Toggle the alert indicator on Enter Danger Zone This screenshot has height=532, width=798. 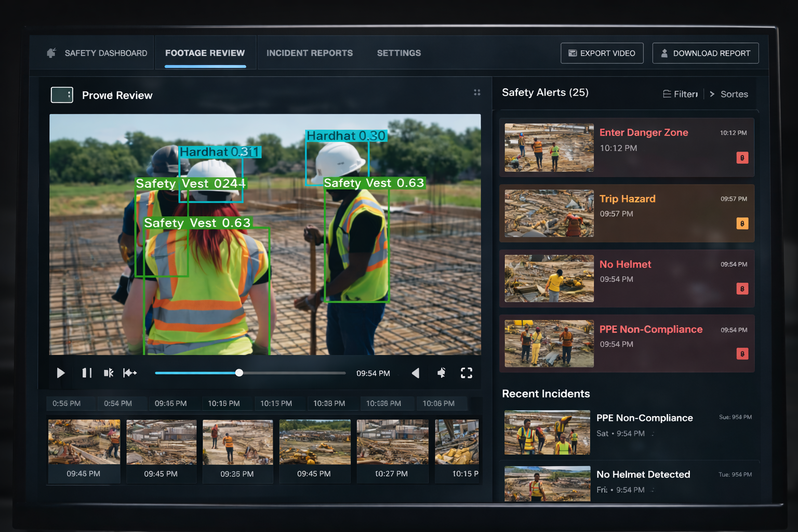coord(742,157)
